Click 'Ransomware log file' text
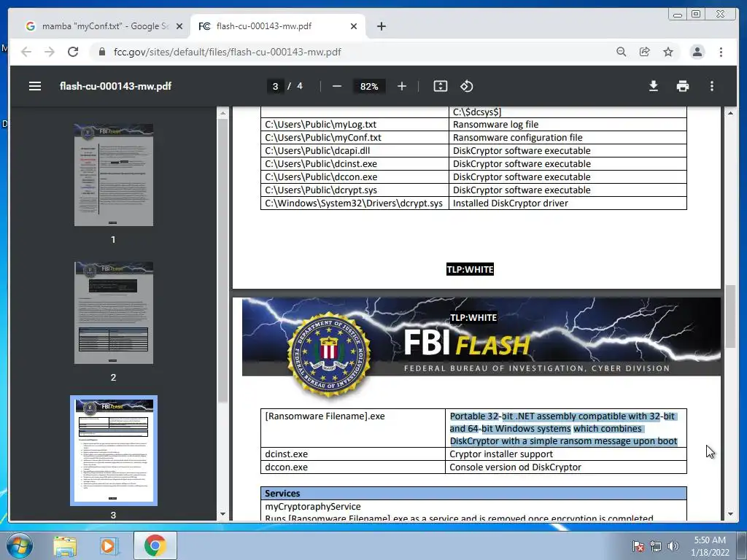The width and height of the screenshot is (747, 560). coord(495,124)
